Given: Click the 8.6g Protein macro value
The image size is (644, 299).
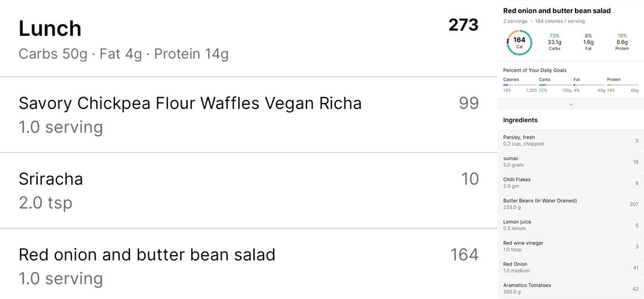Looking at the screenshot, I should pyautogui.click(x=622, y=42).
